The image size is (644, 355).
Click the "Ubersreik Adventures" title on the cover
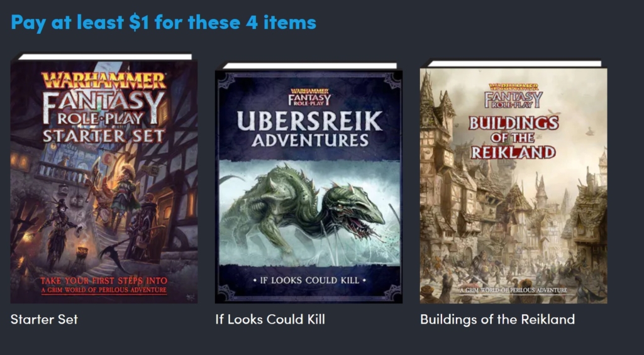click(309, 129)
